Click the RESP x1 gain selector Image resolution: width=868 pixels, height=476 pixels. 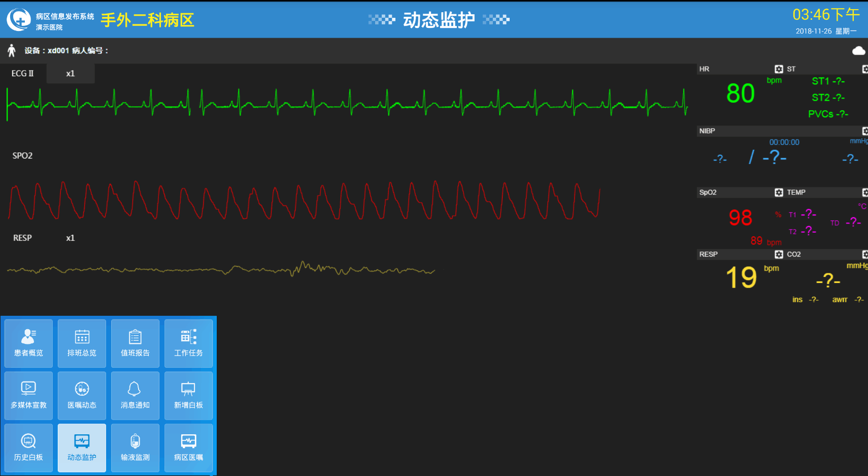point(71,238)
